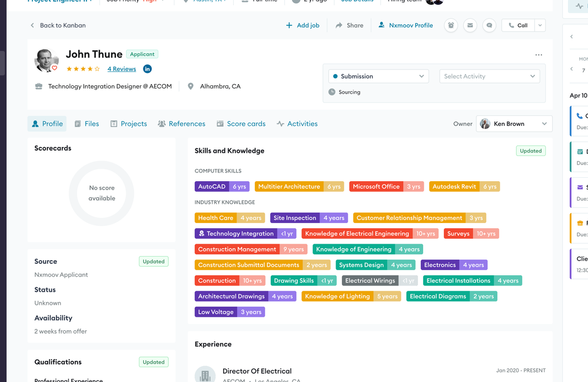Open the Owner Ken Brown dropdown
The height and width of the screenshot is (382, 588).
[514, 124]
